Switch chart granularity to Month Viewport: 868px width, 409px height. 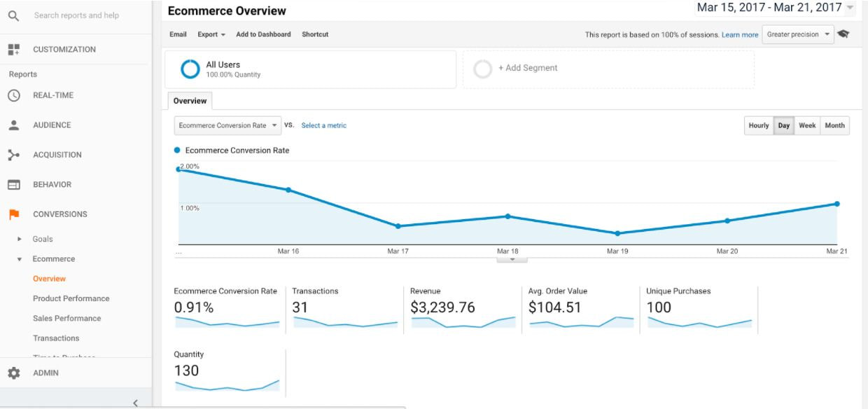tap(834, 125)
